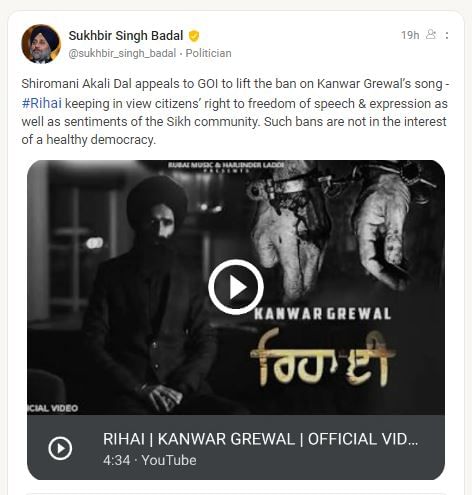472x495 pixels.
Task: Click the Rubai Music presents caption on the thumbnail
Action: pyautogui.click(x=226, y=166)
